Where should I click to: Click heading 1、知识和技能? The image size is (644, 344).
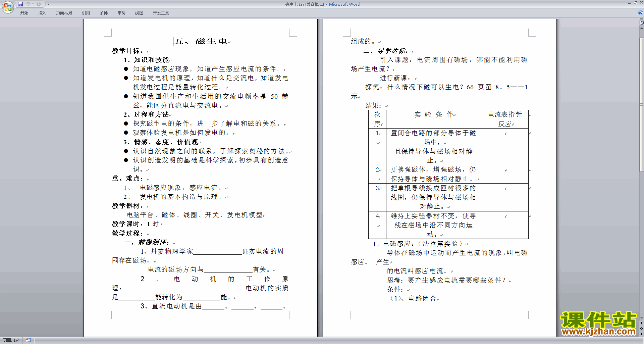coord(146,60)
